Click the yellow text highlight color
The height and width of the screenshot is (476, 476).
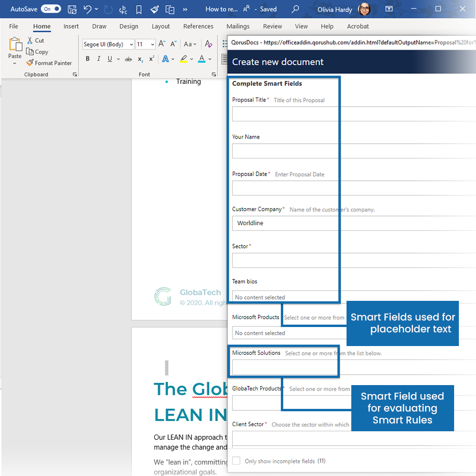point(184,59)
